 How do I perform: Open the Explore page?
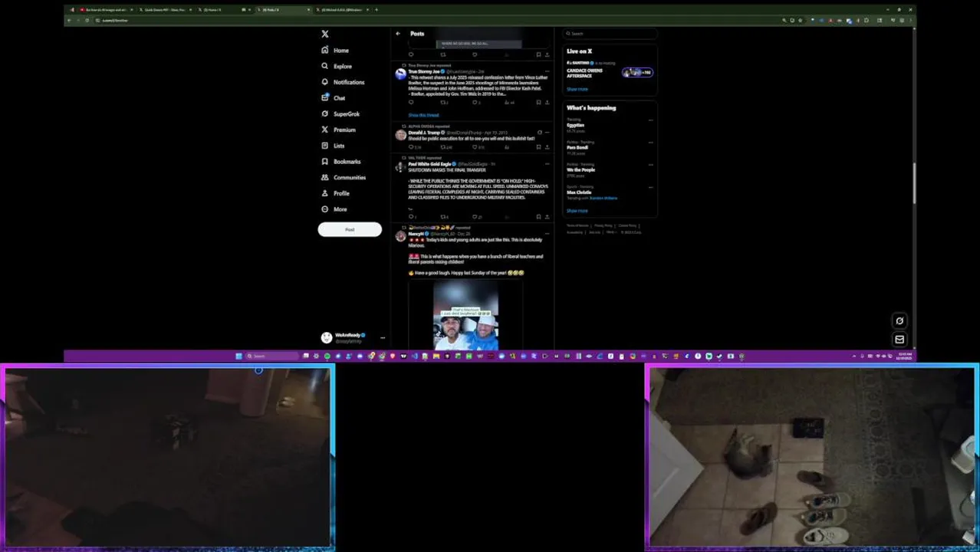tap(337, 66)
